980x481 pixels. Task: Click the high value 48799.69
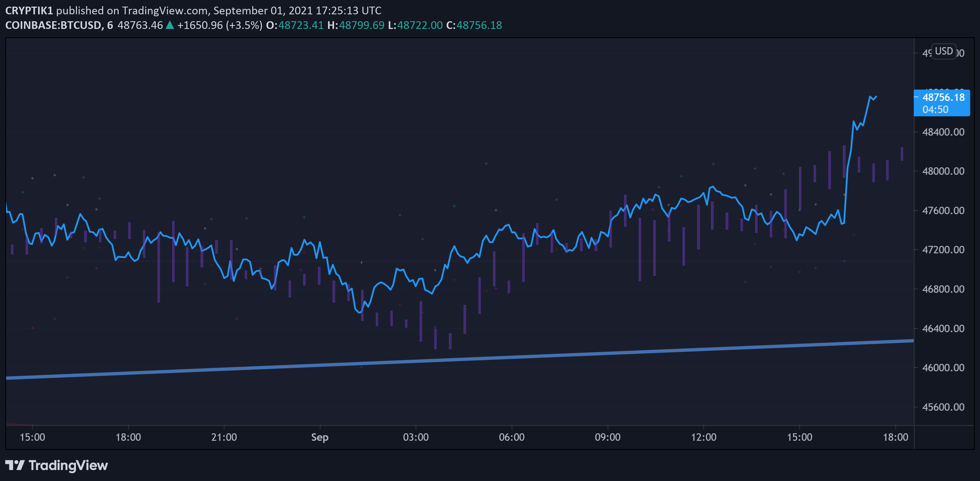pos(361,25)
